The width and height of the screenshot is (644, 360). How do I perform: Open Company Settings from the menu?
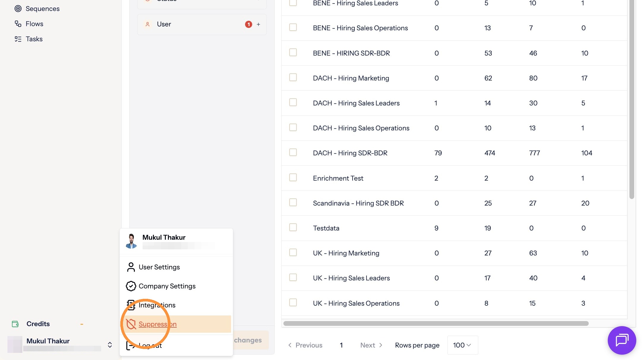coord(176,286)
